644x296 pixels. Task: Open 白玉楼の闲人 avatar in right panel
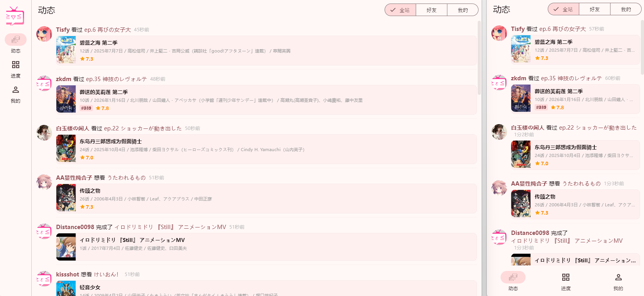click(499, 132)
